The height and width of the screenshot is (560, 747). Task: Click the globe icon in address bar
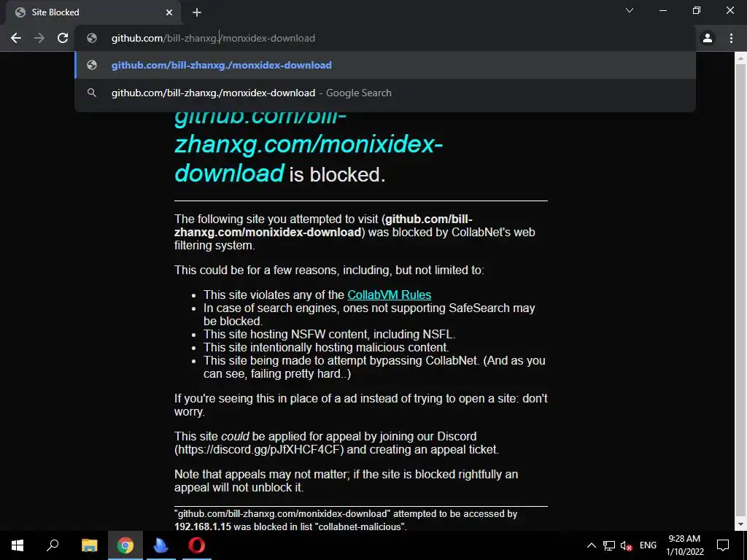click(x=92, y=38)
